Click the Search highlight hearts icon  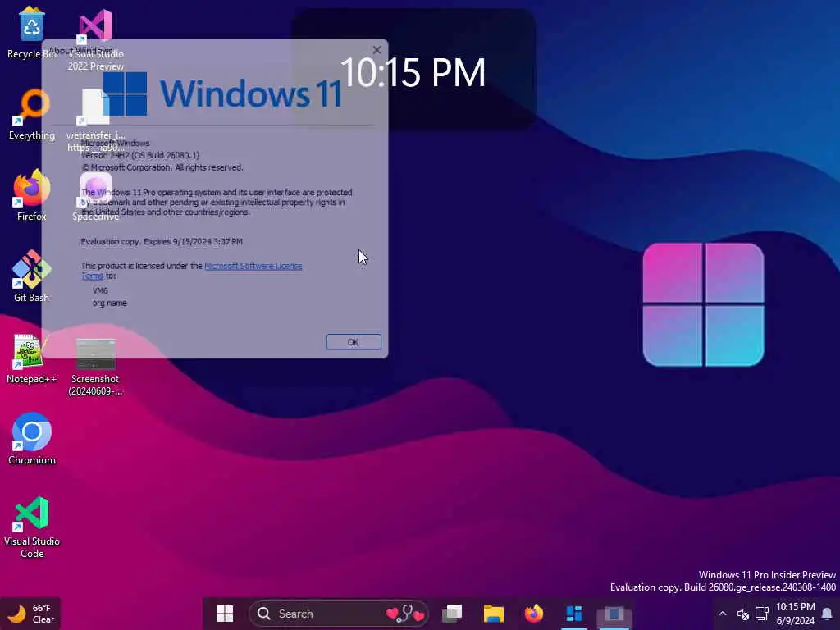[405, 614]
